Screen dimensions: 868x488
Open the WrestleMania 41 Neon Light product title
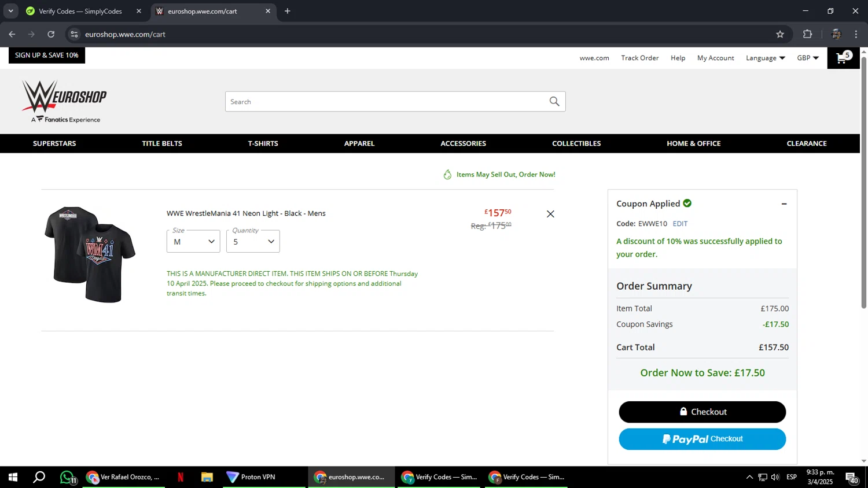(x=246, y=213)
